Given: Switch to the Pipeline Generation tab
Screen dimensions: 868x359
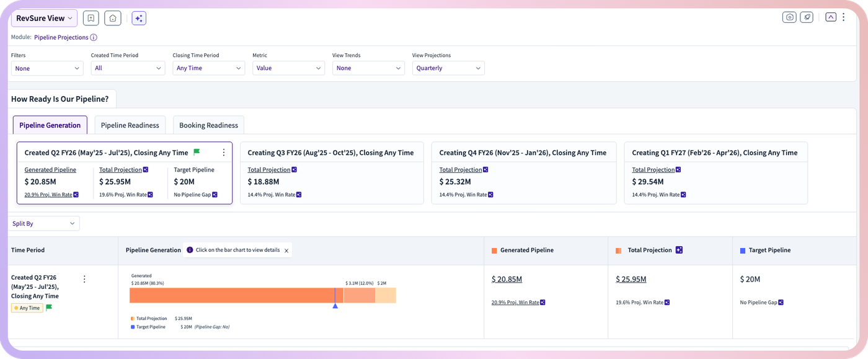Looking at the screenshot, I should pos(50,125).
